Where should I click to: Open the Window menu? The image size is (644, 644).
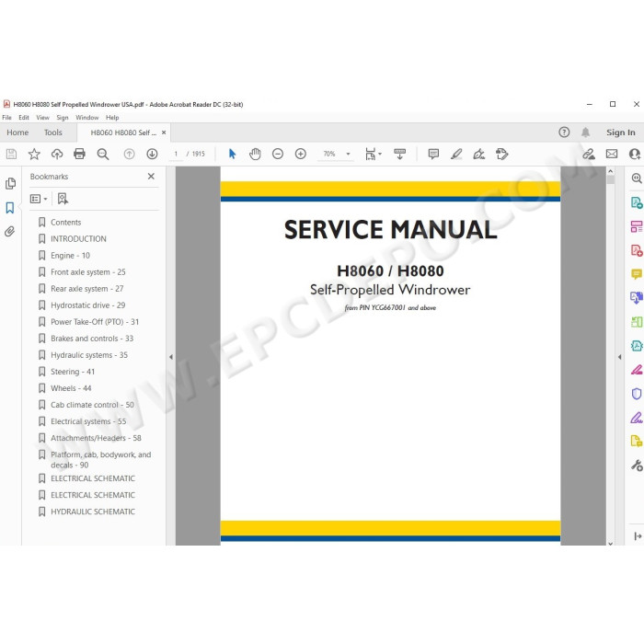click(87, 118)
